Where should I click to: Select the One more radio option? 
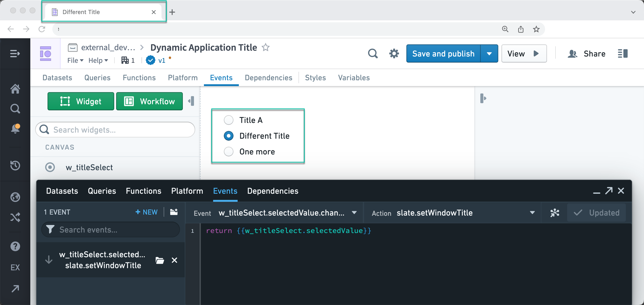(x=228, y=152)
